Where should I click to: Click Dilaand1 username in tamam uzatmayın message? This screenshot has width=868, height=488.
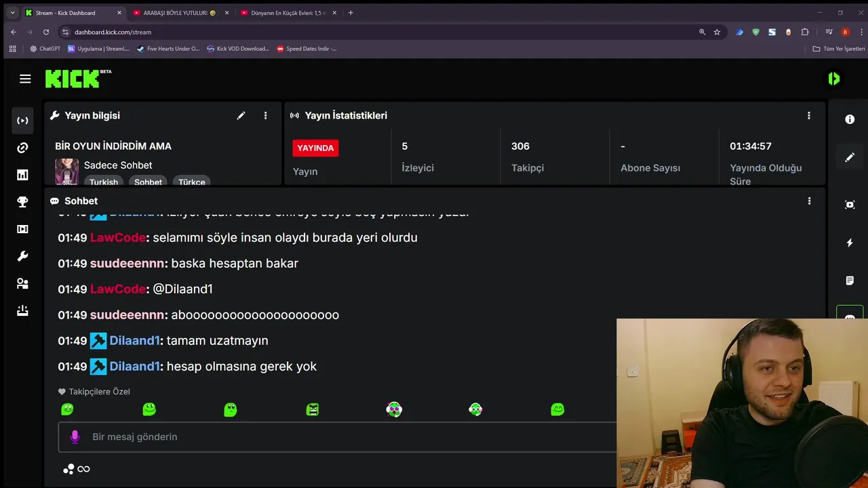(134, 341)
